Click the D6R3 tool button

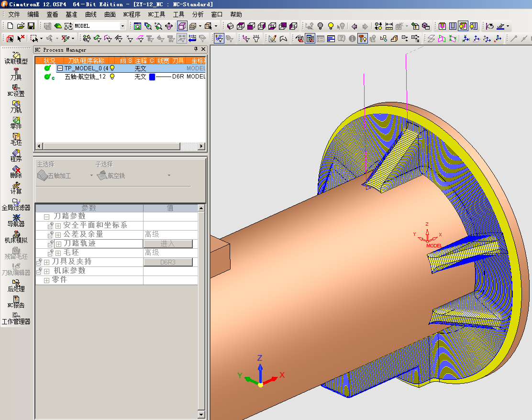pos(168,262)
